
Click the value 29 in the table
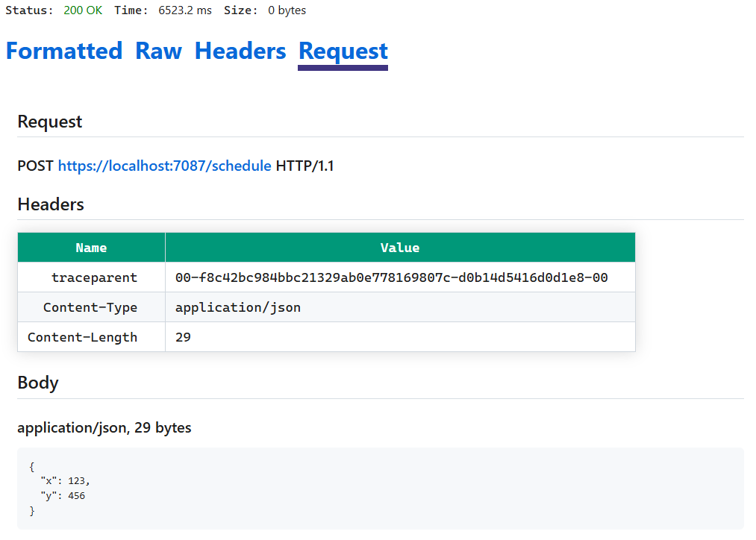[181, 336]
